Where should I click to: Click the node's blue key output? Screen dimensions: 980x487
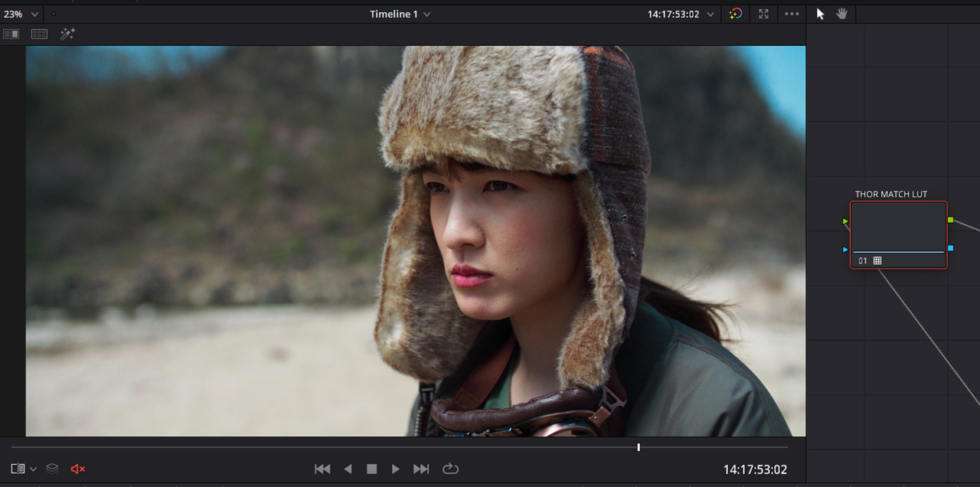(x=950, y=248)
